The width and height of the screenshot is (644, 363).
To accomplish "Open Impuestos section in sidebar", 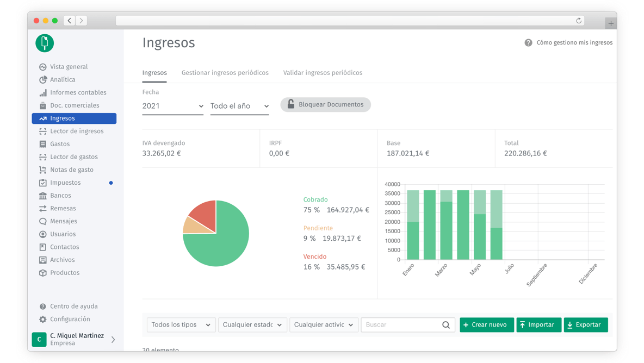I will pos(65,183).
